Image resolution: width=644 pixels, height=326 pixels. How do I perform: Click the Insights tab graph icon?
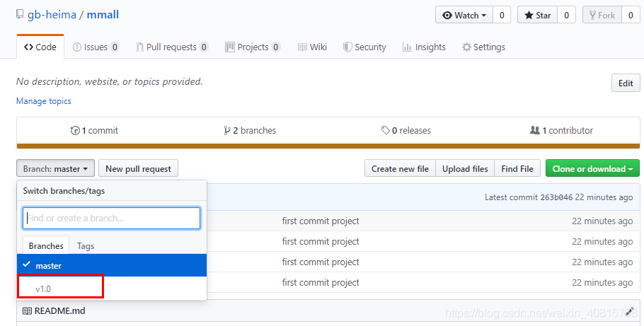tap(407, 47)
